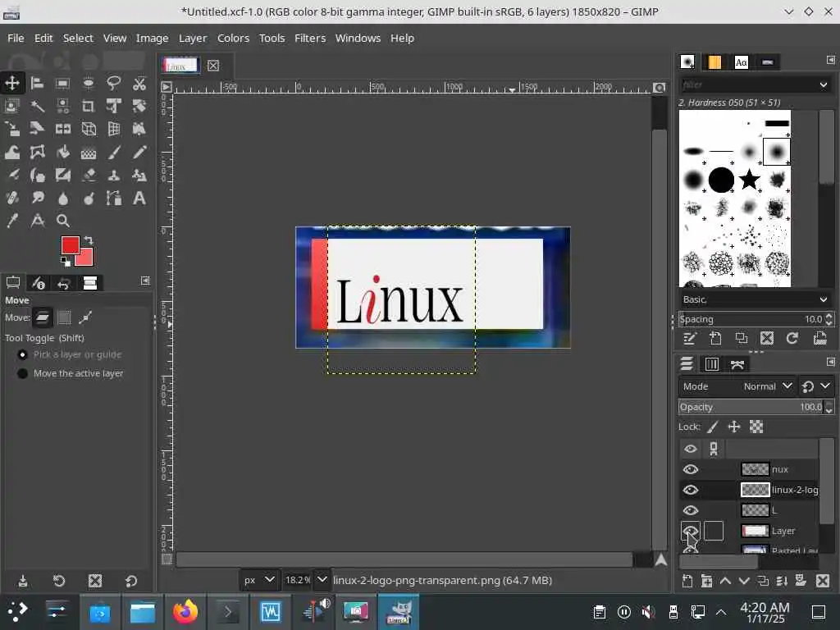Toggle visibility of layer named Layer
Image resolution: width=840 pixels, height=630 pixels.
(x=691, y=531)
